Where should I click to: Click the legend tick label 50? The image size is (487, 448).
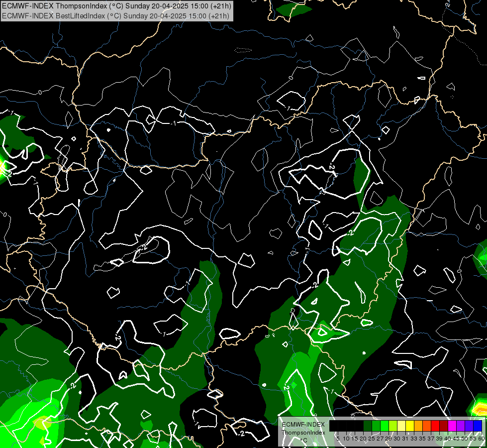point(464,439)
